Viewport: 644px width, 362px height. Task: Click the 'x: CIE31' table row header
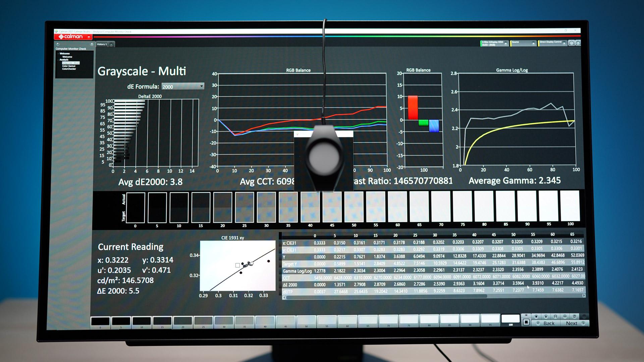click(289, 243)
